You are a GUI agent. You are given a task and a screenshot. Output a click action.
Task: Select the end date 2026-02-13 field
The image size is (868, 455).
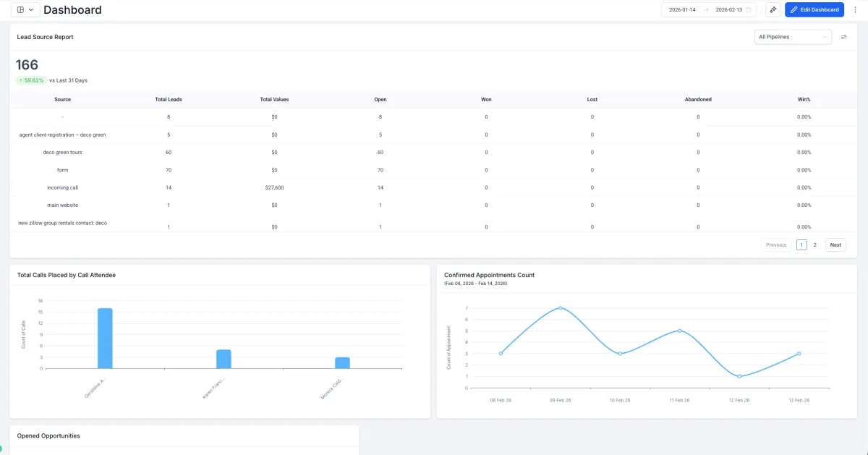click(728, 9)
